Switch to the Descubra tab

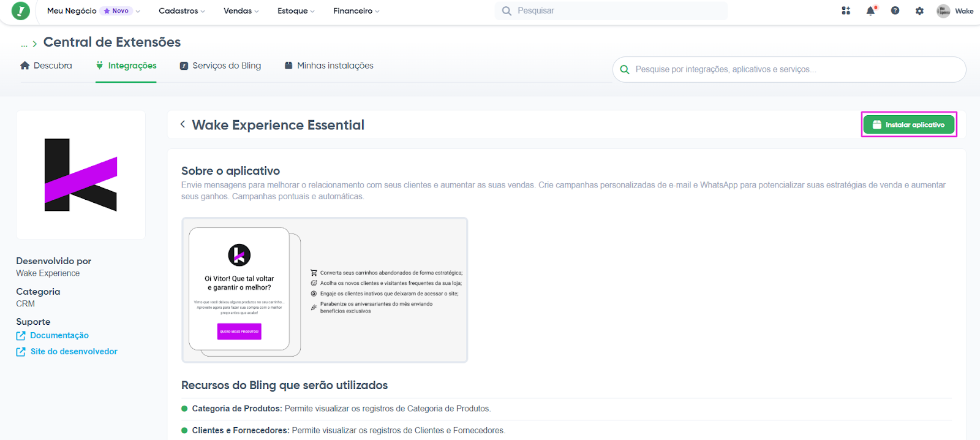46,66
